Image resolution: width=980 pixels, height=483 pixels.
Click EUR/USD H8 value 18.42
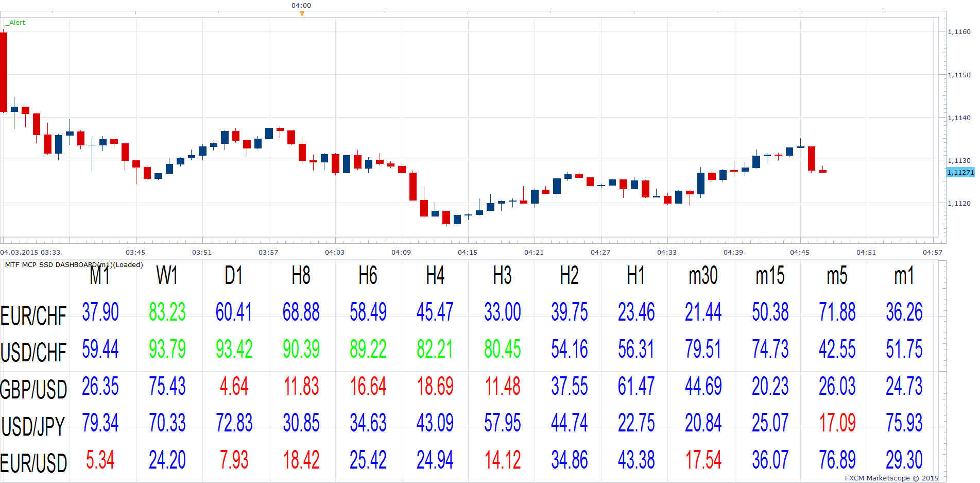pos(301,460)
